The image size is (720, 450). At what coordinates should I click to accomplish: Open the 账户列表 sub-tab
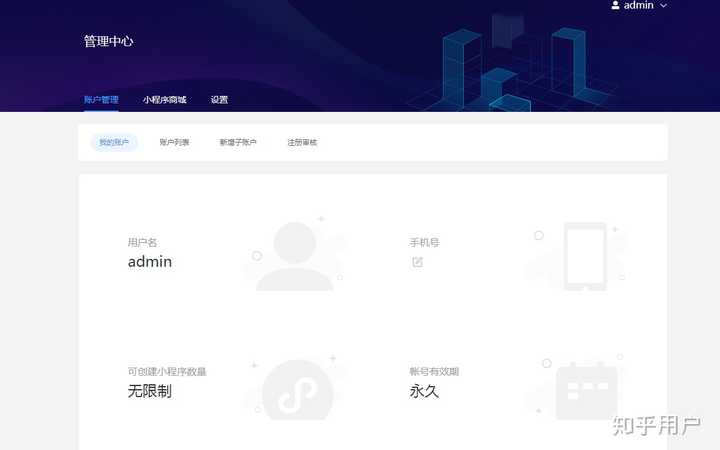tap(174, 142)
